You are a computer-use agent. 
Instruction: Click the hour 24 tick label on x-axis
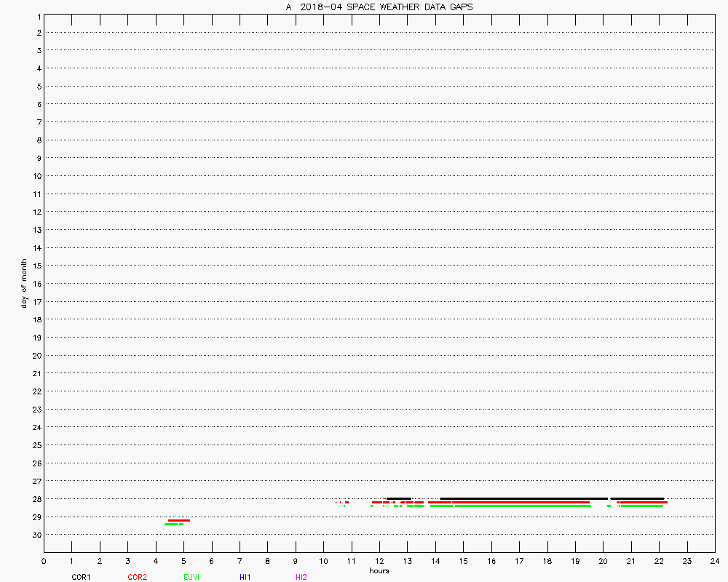click(x=714, y=561)
